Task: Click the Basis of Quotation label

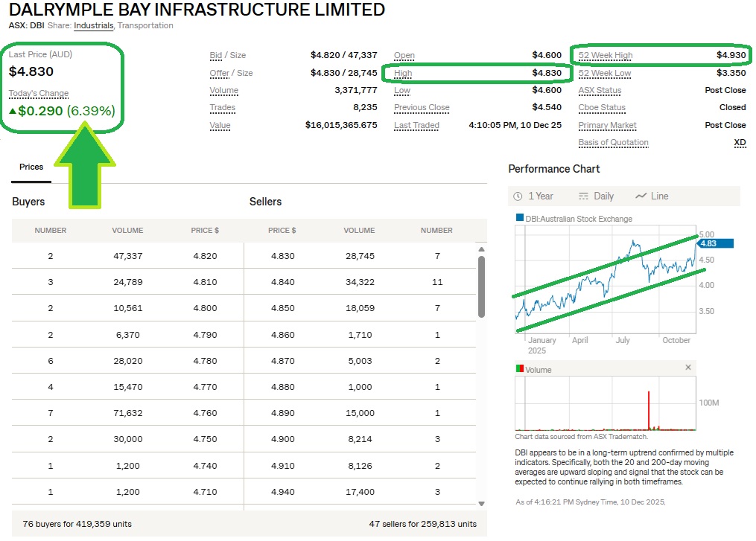Action: [x=613, y=143]
